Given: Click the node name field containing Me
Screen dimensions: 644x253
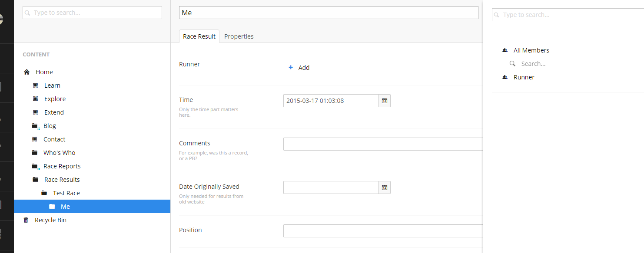Looking at the screenshot, I should pos(329,13).
